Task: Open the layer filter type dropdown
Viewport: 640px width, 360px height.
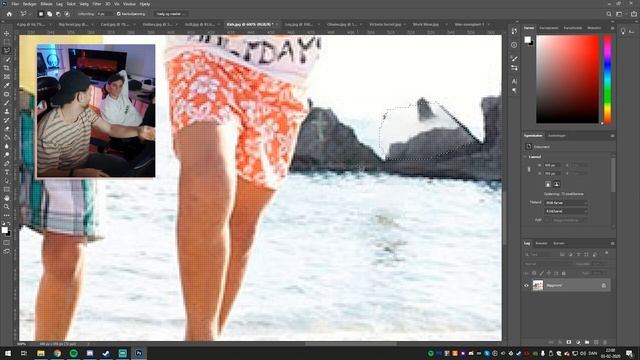Action: click(x=542, y=254)
